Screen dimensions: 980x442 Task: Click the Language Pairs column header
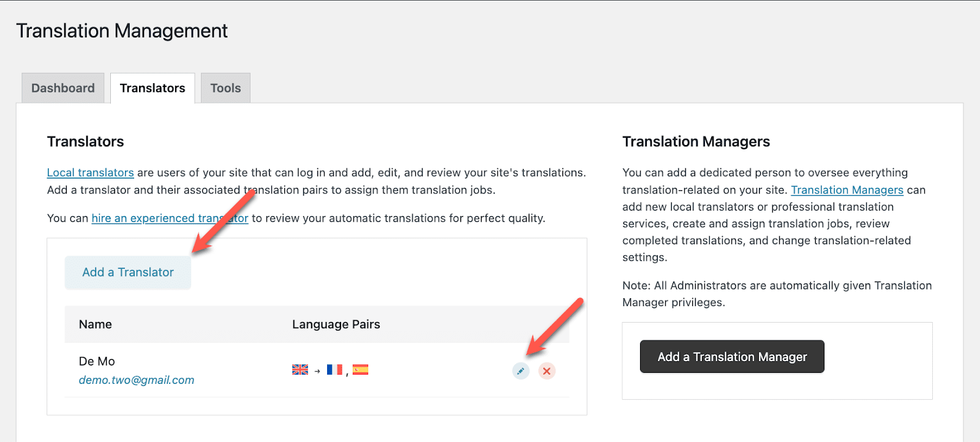(x=336, y=324)
